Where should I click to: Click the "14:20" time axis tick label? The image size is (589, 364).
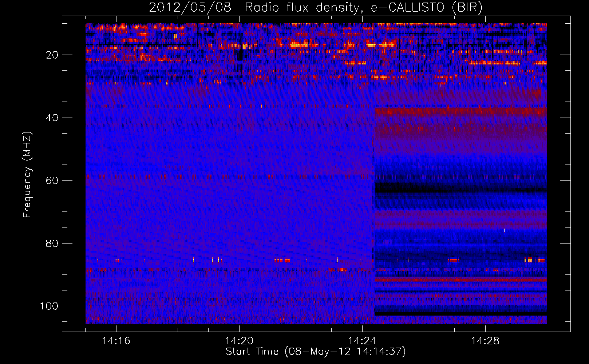(x=239, y=341)
